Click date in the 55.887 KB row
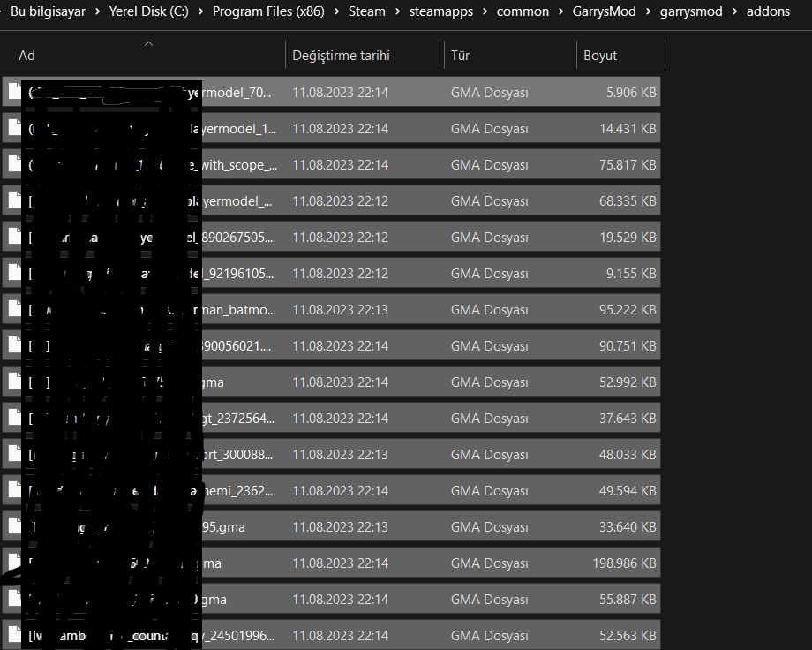 coord(340,600)
